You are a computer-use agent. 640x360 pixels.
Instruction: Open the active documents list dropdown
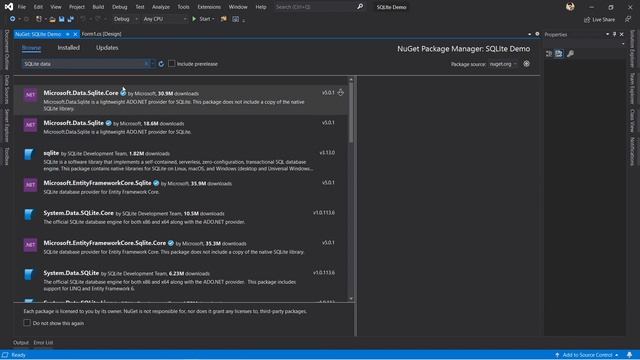(529, 34)
